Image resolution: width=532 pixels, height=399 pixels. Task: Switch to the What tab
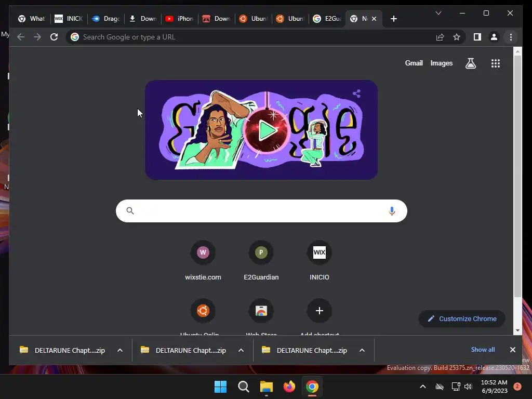point(32,19)
